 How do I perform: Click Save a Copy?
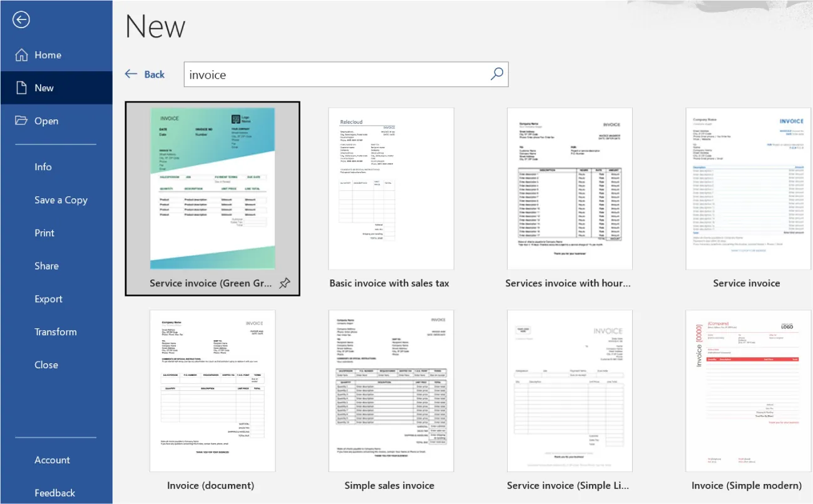click(x=61, y=199)
